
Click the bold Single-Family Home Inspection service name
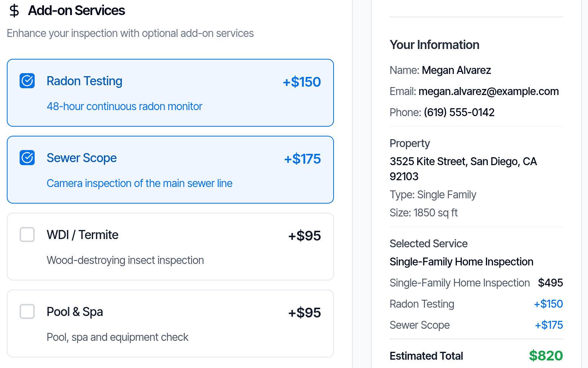[x=461, y=262]
